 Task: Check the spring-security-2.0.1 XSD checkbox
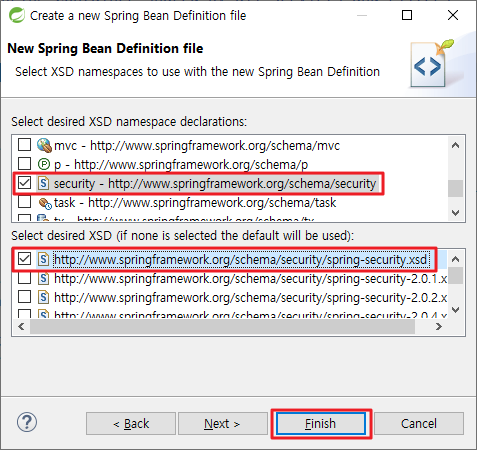pos(24,278)
